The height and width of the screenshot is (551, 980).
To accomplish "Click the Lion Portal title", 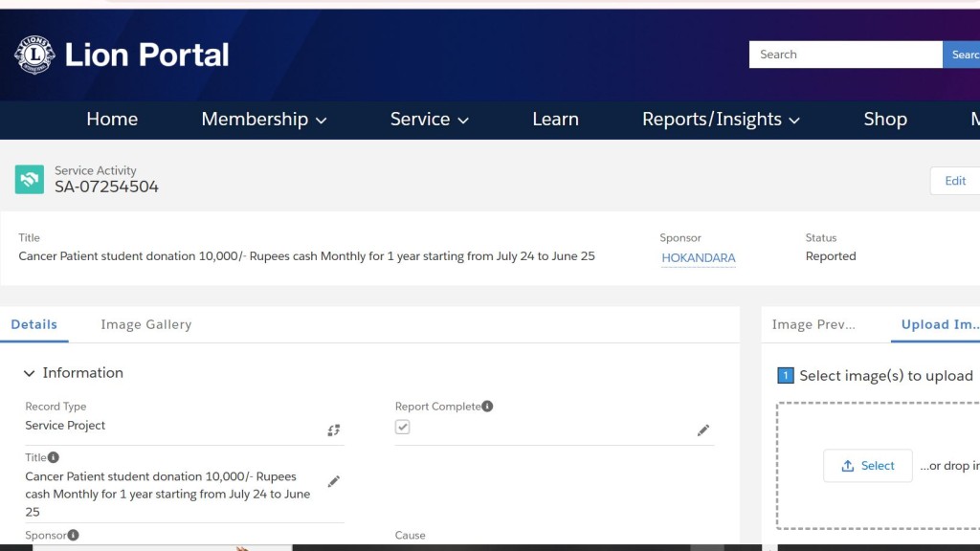I will tap(146, 55).
